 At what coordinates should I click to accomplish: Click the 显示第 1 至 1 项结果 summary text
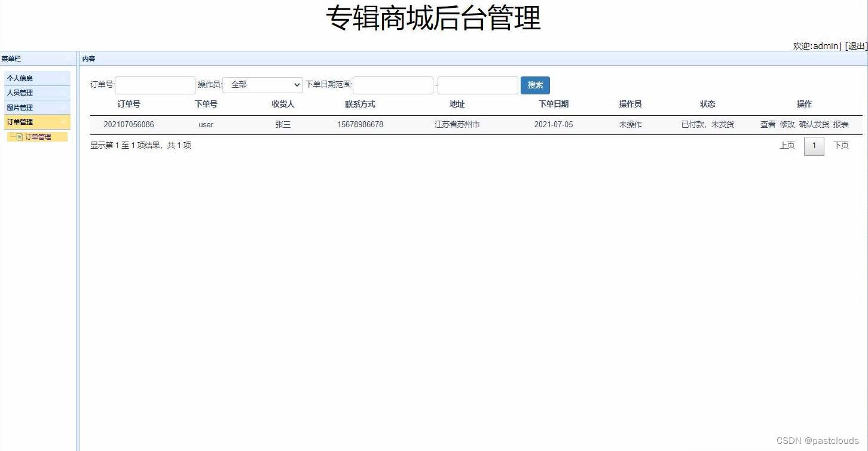[x=140, y=145]
